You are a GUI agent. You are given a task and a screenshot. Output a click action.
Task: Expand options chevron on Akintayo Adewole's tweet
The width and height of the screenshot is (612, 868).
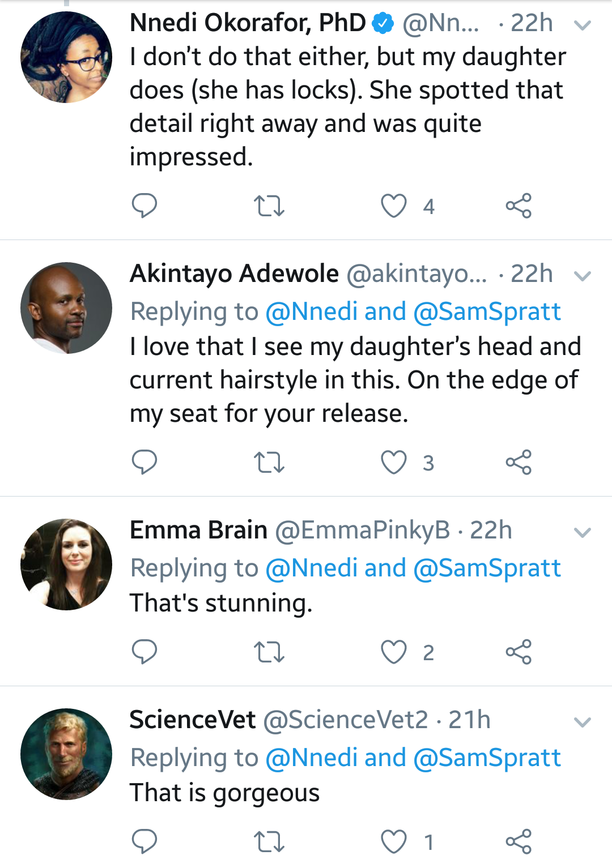coord(582,276)
